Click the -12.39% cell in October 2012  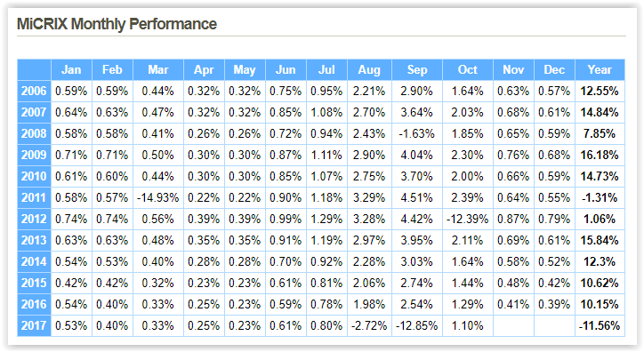coord(468,219)
